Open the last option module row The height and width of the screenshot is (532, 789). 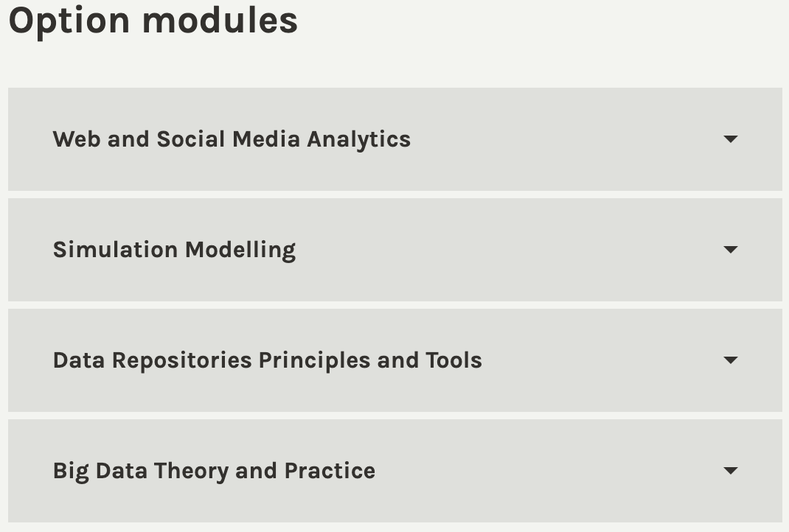click(x=394, y=471)
